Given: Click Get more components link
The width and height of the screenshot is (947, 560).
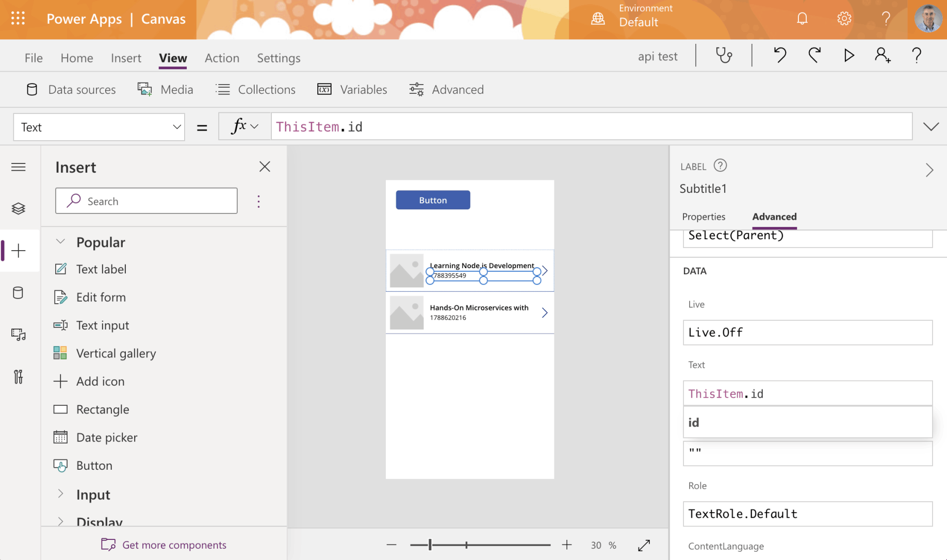Looking at the screenshot, I should click(174, 545).
